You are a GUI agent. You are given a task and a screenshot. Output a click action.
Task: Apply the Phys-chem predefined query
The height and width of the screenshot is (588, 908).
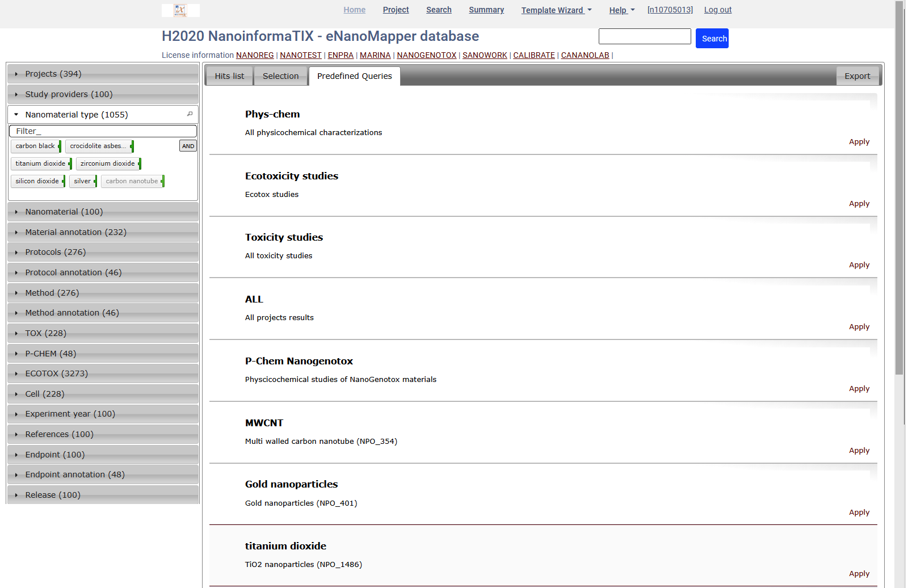pos(859,142)
